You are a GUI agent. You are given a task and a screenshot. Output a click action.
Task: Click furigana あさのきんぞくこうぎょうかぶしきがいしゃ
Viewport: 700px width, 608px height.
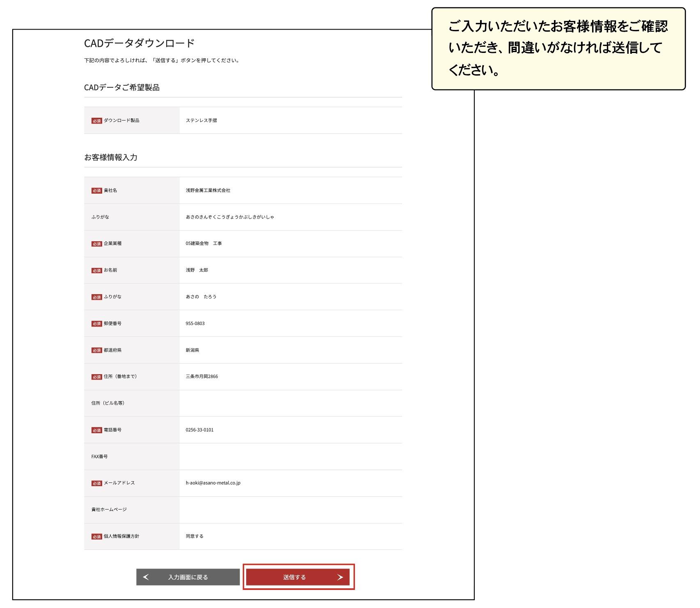click(x=230, y=217)
